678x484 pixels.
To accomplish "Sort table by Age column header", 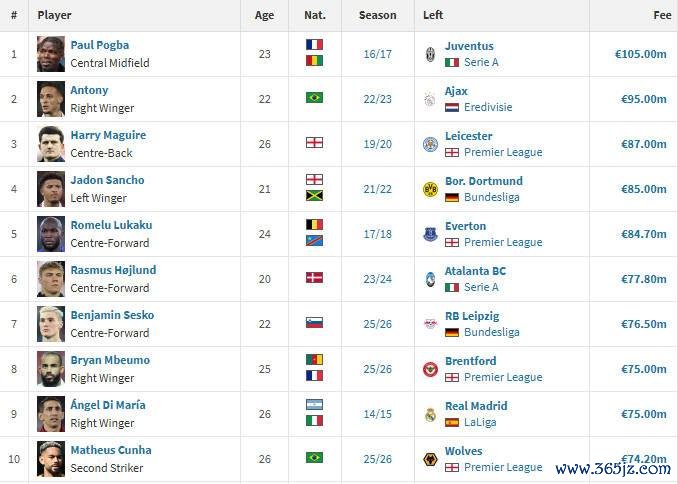I will (264, 15).
